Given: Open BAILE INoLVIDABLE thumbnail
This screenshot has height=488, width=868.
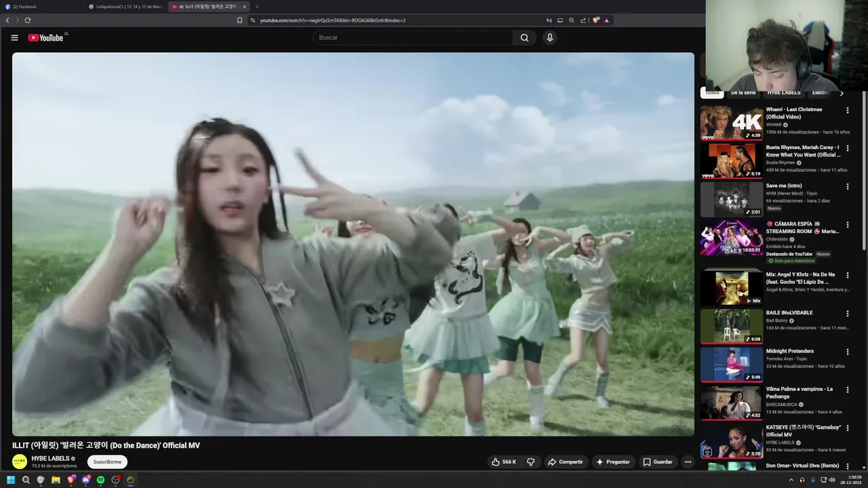Looking at the screenshot, I should pyautogui.click(x=732, y=326).
